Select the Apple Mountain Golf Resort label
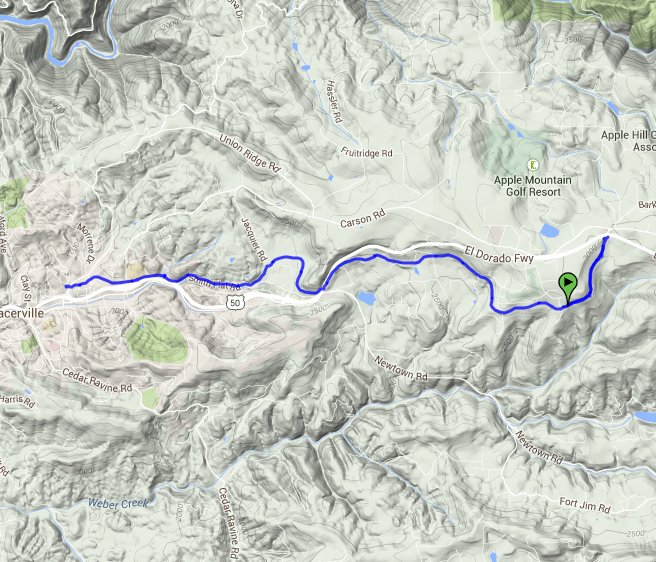 pos(533,186)
